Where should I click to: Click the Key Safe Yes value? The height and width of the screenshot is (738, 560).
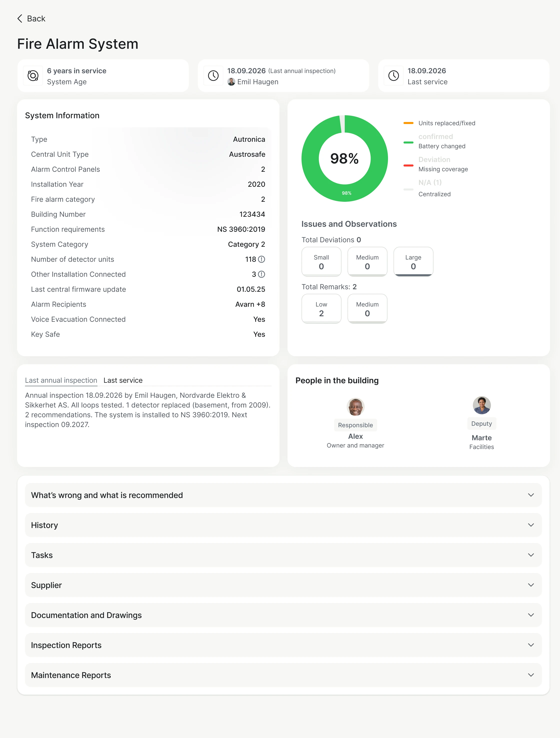259,335
